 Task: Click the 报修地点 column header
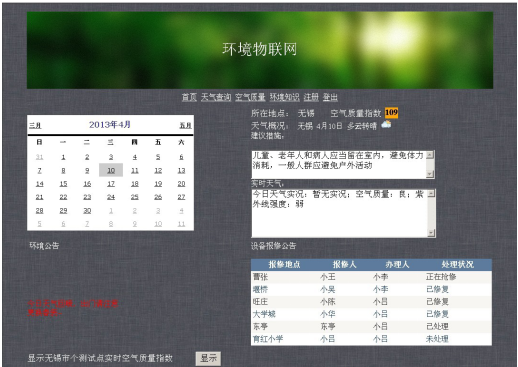click(x=284, y=265)
